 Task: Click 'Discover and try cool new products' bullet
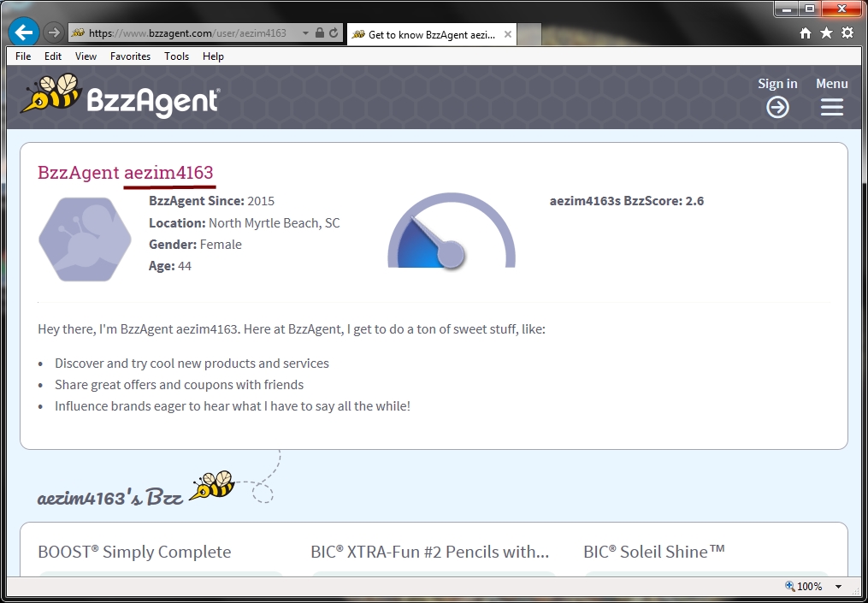(x=192, y=364)
